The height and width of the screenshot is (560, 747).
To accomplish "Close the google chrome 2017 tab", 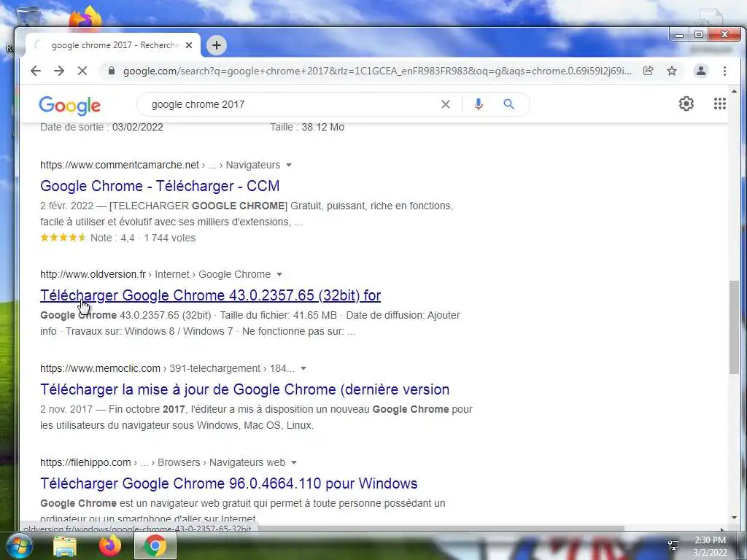I will 189,45.
